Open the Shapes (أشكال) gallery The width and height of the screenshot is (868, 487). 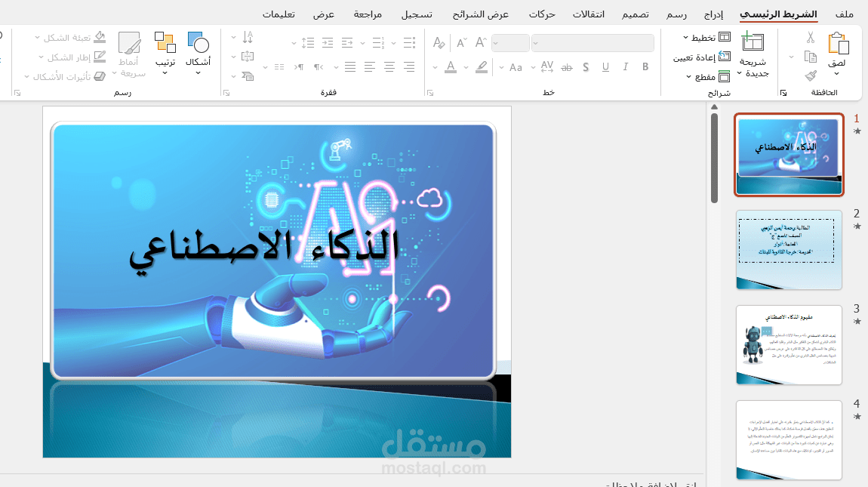coord(198,53)
